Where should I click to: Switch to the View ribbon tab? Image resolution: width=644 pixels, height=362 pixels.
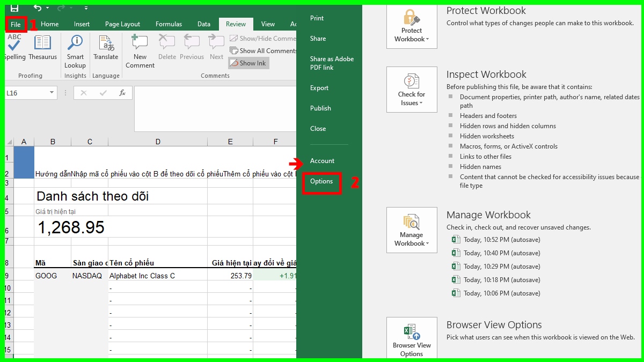pos(268,24)
